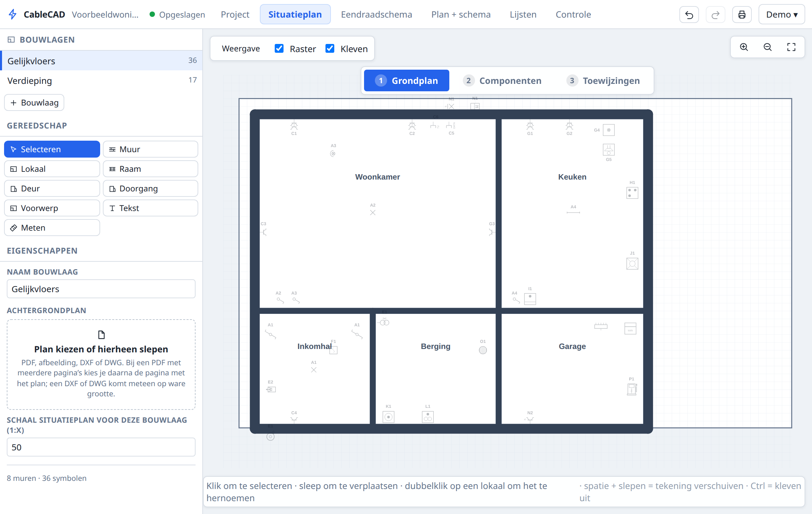This screenshot has width=812, height=514.
Task: Open the Demo dropdown menu
Action: 782,15
